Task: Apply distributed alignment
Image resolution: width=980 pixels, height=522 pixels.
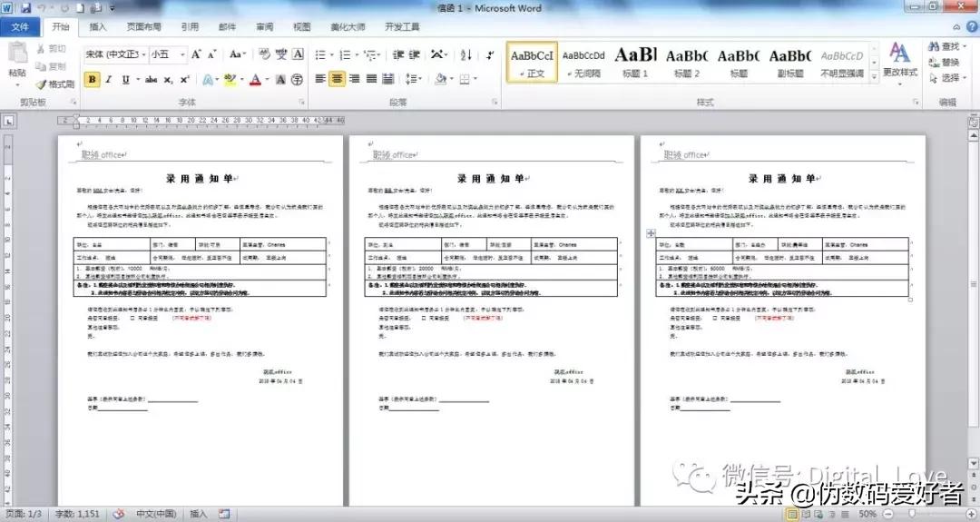Action: coord(388,79)
